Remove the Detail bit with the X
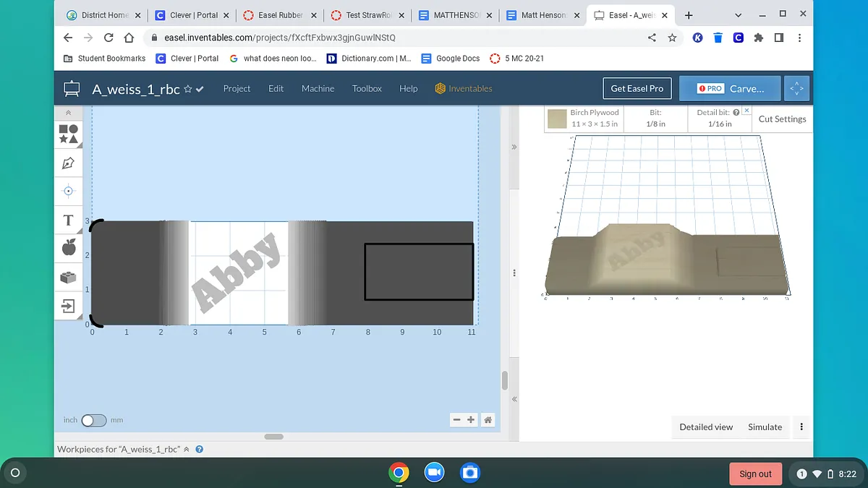The width and height of the screenshot is (868, 488). click(x=746, y=111)
